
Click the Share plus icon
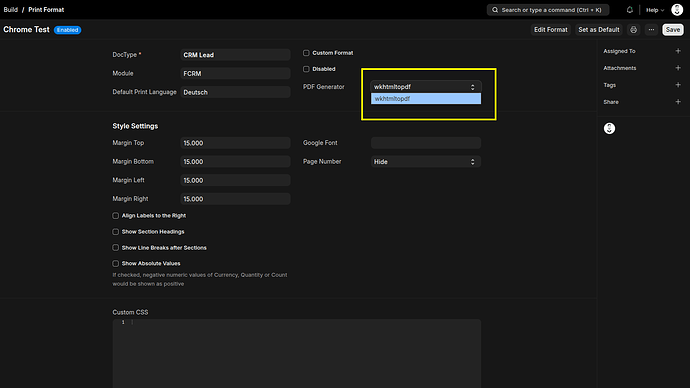(x=678, y=102)
